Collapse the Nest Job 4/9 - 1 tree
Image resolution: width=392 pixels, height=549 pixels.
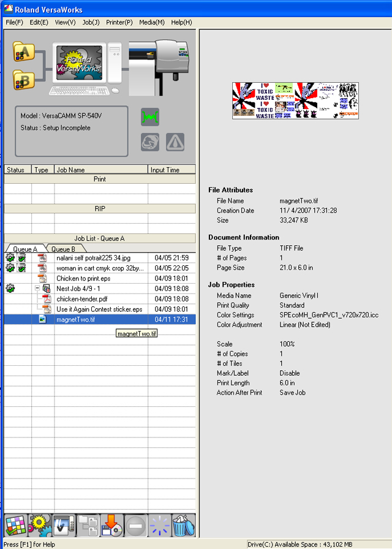pyautogui.click(x=37, y=288)
